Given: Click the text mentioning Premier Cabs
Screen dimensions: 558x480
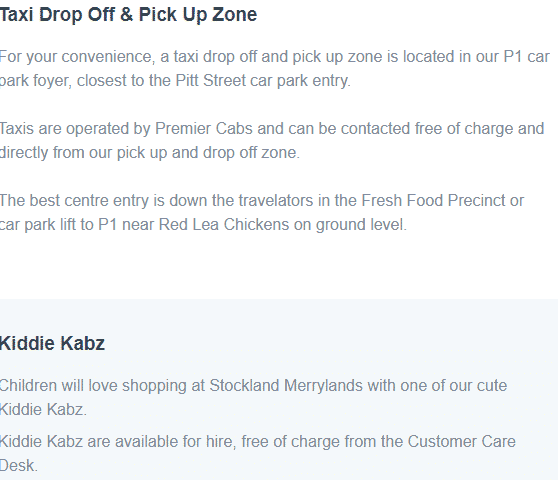Looking at the screenshot, I should point(272,141).
